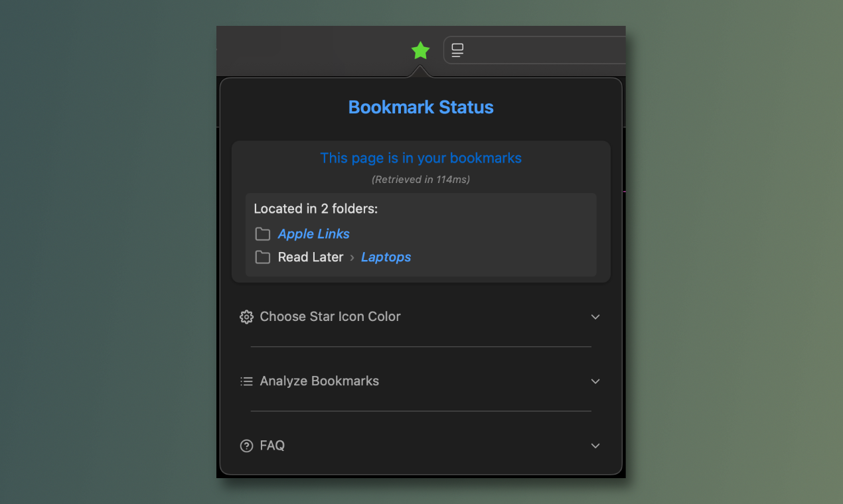Viewport: 843px width, 504px height.
Task: Expand the Choose Star Icon Color section
Action: pos(595,317)
